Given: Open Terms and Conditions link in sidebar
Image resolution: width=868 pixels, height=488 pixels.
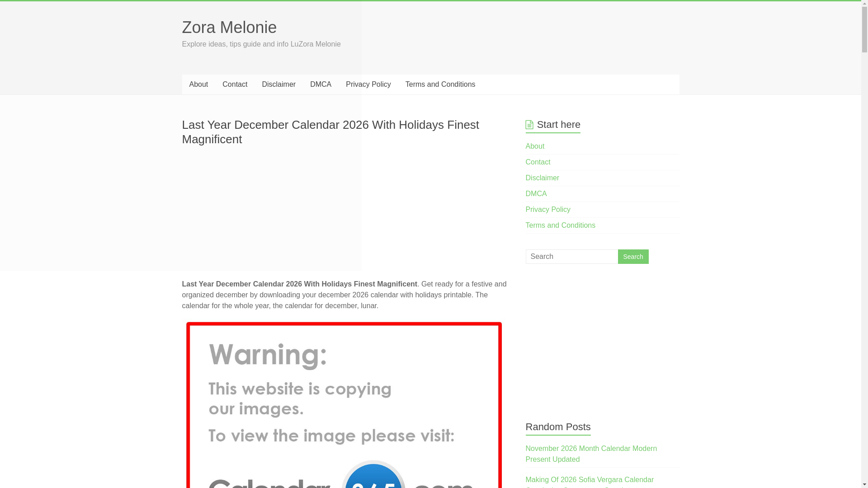Looking at the screenshot, I should tap(560, 225).
